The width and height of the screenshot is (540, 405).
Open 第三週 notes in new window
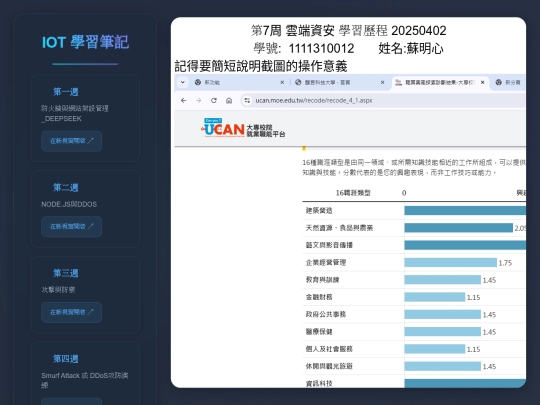tap(72, 312)
